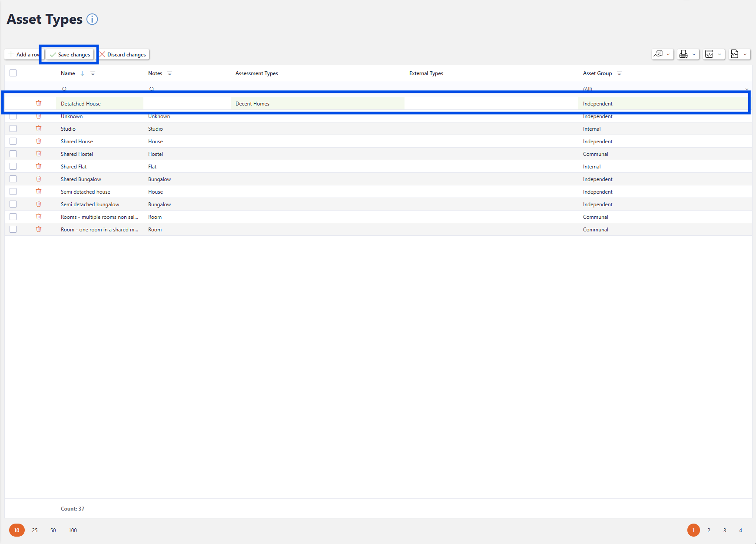Screen dimensions: 756x544
Task: Expand the torn document icon dropdown arrow
Action: point(745,55)
